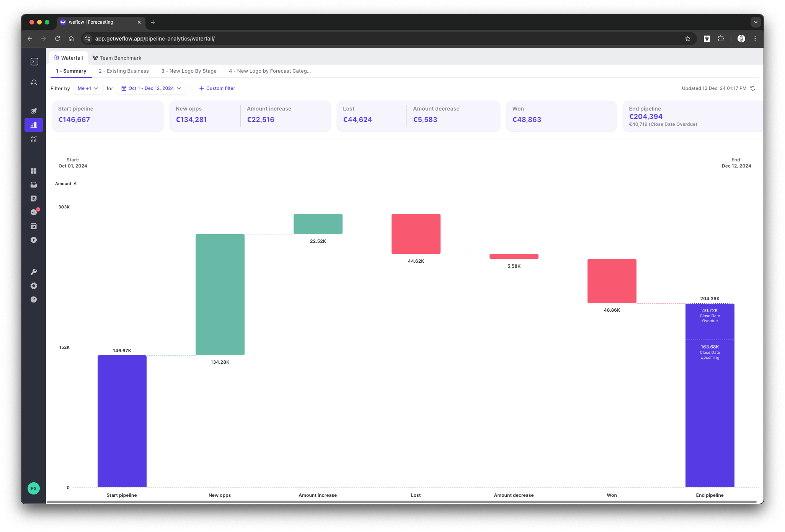Open the help question mark icon
Screen dimensions: 785x532
[34, 299]
